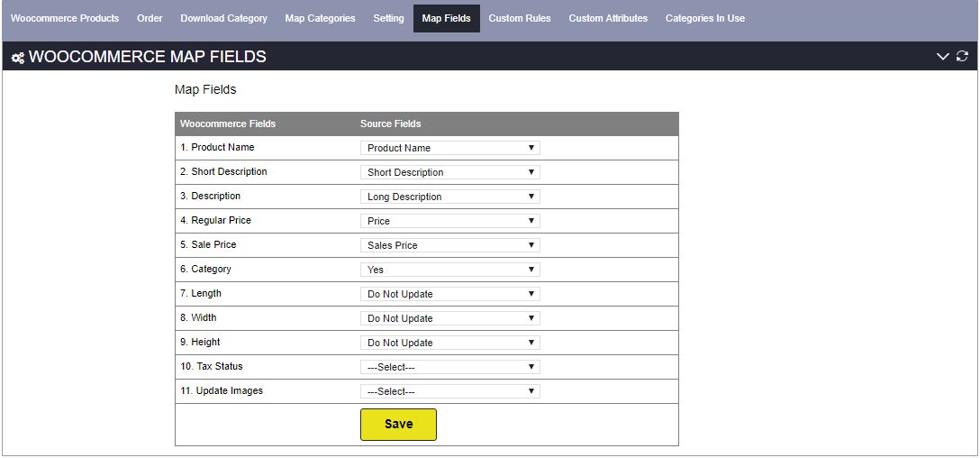Click the yellow Save button
980x458 pixels.
(398, 425)
